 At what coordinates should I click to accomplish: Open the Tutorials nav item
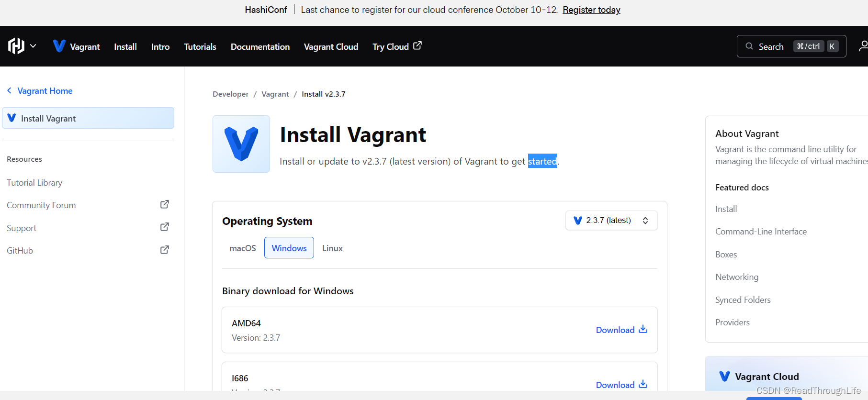pos(200,46)
